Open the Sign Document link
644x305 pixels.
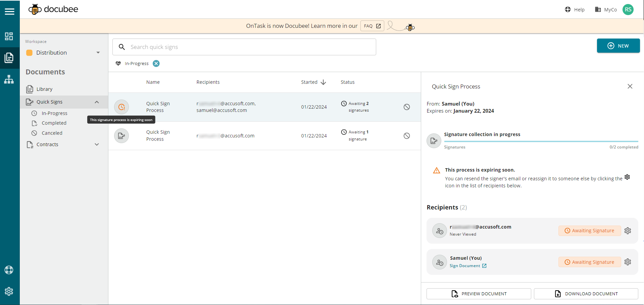(x=468, y=266)
